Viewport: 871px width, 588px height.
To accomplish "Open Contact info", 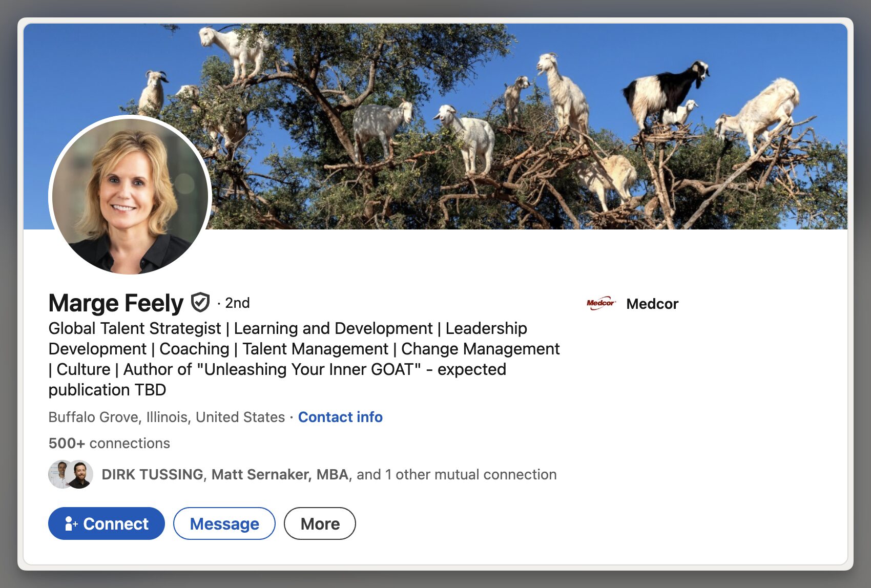I will [x=340, y=417].
